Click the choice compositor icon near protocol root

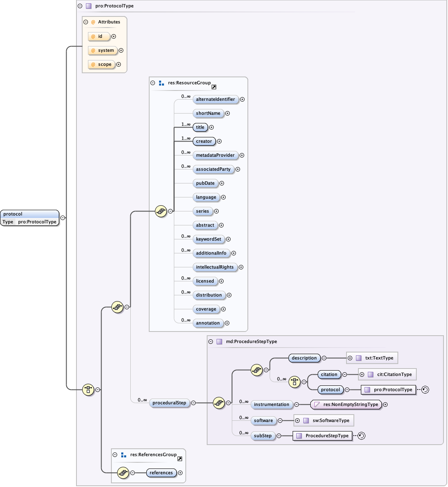click(x=88, y=390)
